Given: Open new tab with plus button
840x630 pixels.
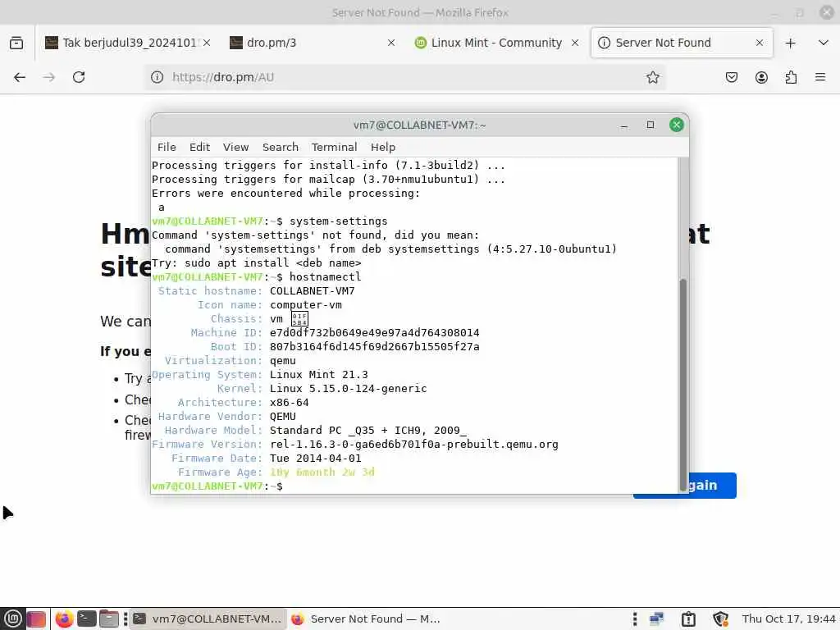Looking at the screenshot, I should coord(790,43).
